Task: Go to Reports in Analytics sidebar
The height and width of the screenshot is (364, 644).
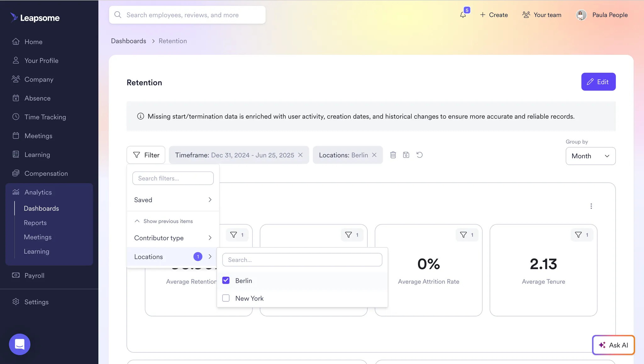Action: pos(35,223)
